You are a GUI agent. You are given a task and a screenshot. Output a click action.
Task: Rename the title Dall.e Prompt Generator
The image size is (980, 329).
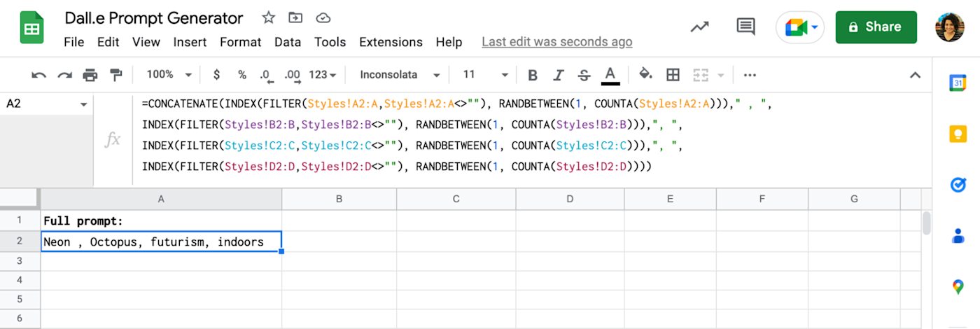[154, 18]
